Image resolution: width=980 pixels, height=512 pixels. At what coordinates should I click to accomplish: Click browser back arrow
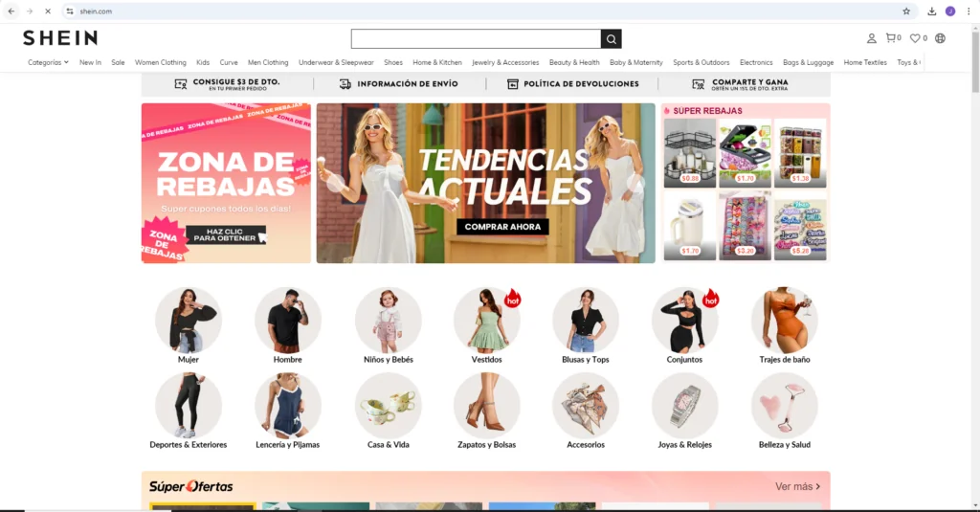tap(11, 11)
